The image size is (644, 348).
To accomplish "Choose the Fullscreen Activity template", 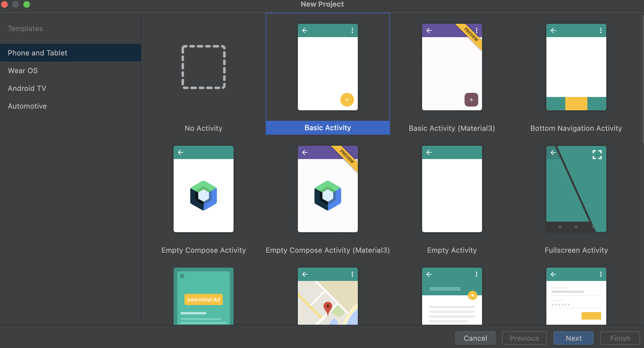I will pyautogui.click(x=576, y=189).
